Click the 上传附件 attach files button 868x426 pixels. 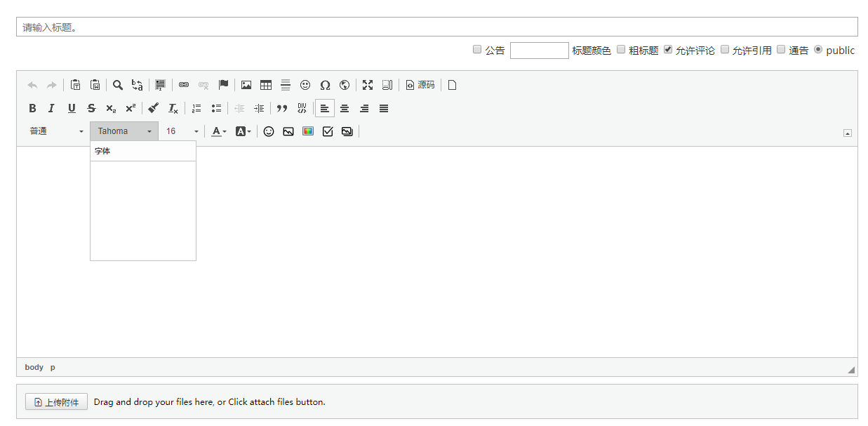56,401
